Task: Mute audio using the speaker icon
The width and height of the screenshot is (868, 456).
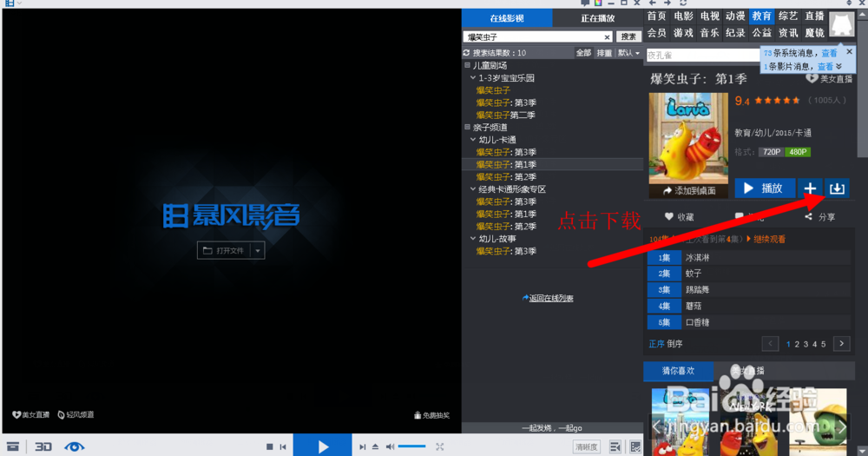Action: coord(390,446)
